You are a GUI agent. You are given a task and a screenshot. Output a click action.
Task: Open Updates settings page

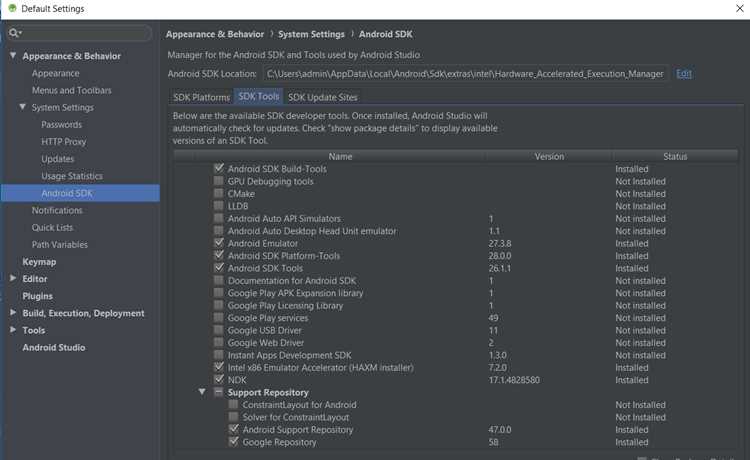pyautogui.click(x=57, y=159)
